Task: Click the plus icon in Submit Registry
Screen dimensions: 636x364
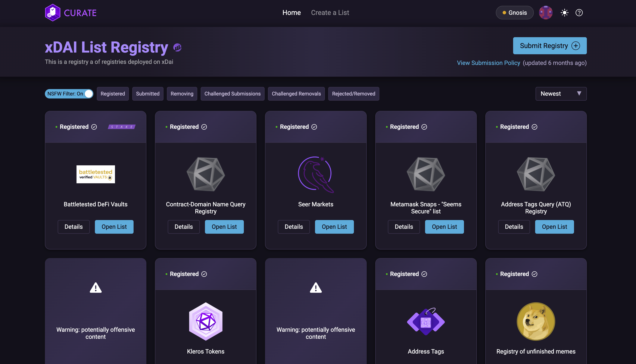Action: 576,46
